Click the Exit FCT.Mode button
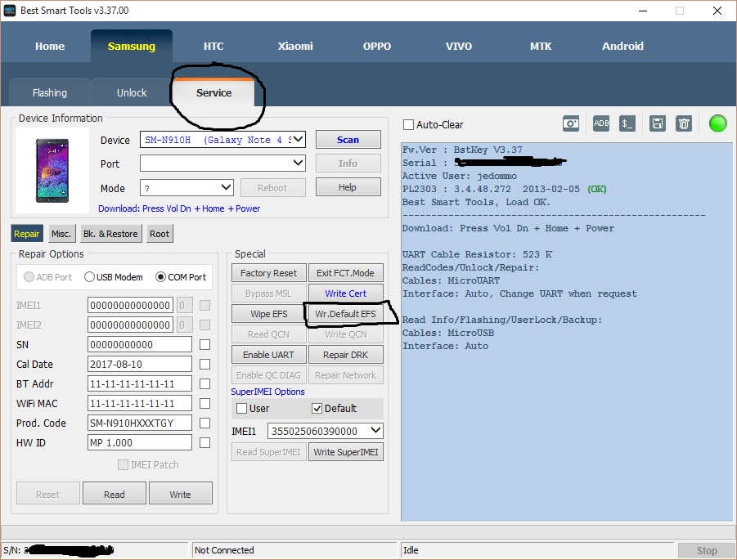This screenshot has width=737, height=560. pyautogui.click(x=345, y=273)
